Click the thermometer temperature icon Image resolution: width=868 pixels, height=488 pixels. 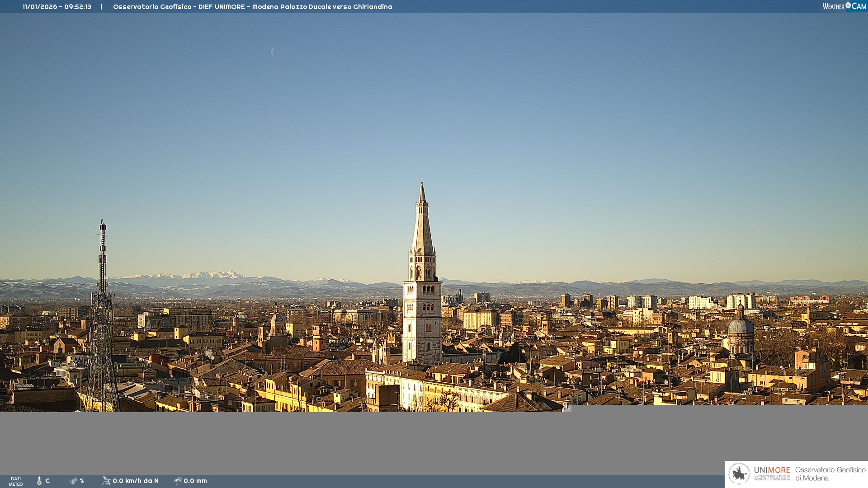click(39, 481)
